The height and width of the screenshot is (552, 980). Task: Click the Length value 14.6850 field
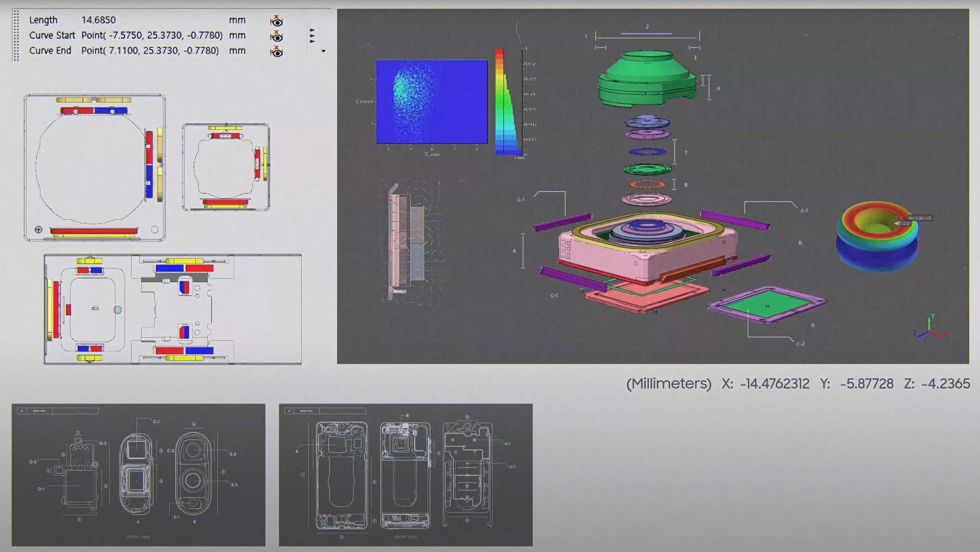pyautogui.click(x=98, y=20)
